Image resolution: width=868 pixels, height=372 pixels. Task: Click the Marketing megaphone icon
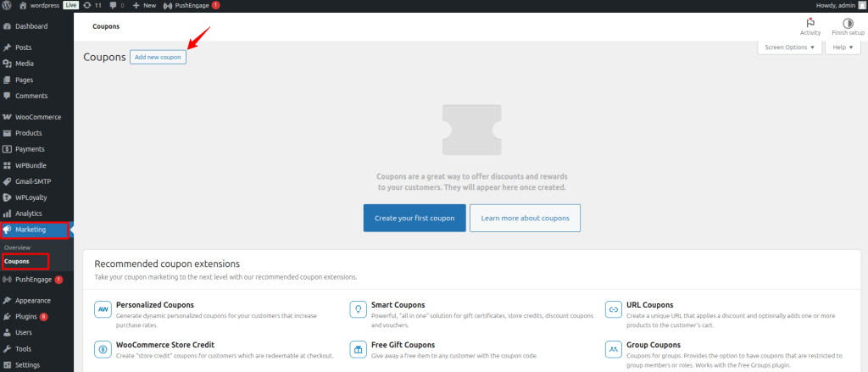[7, 229]
